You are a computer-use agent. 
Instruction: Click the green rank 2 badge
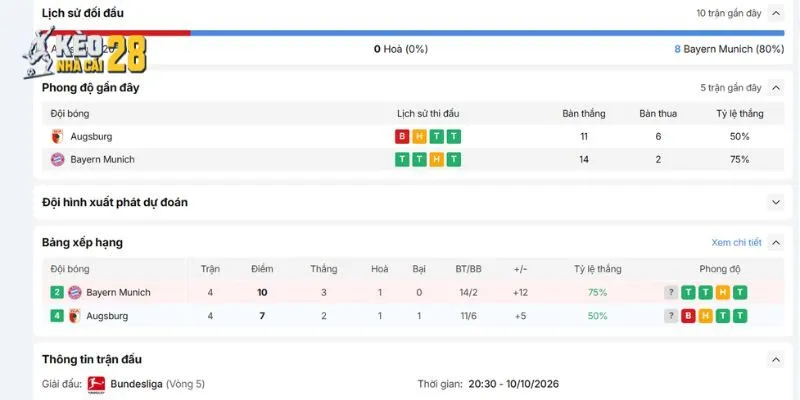click(57, 292)
